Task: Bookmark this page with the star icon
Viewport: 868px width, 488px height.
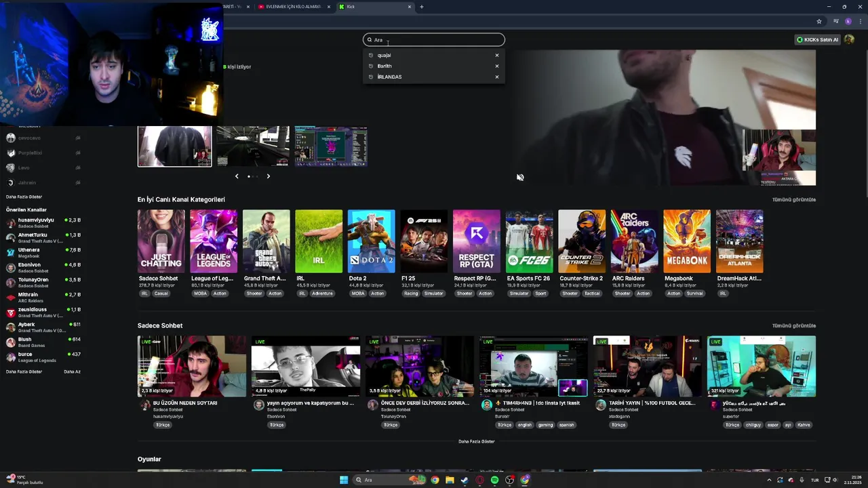Action: pyautogui.click(x=819, y=22)
